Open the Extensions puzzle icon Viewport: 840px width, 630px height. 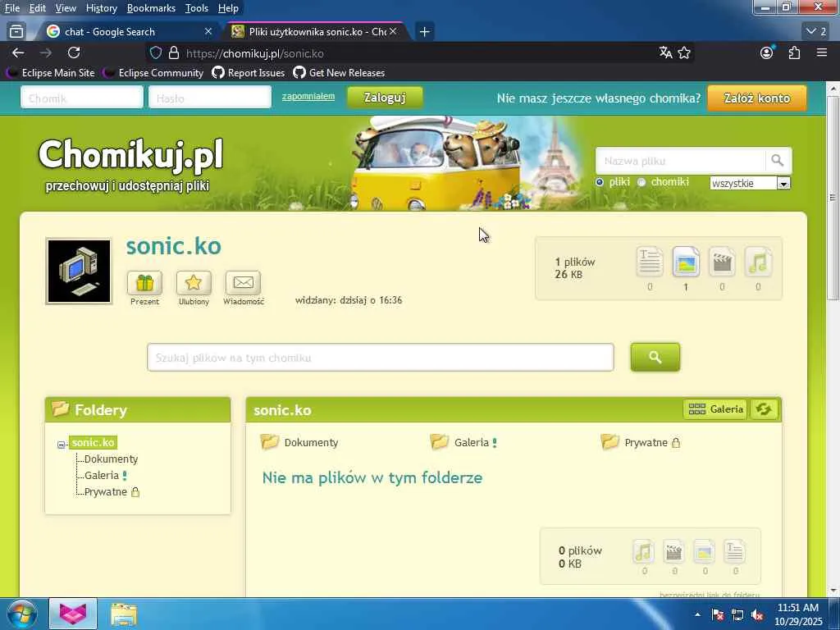[794, 53]
